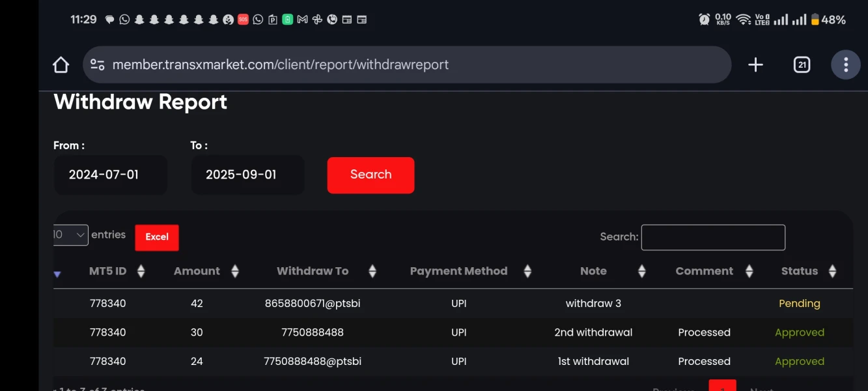Sort by Payment Method column arrows

click(527, 271)
